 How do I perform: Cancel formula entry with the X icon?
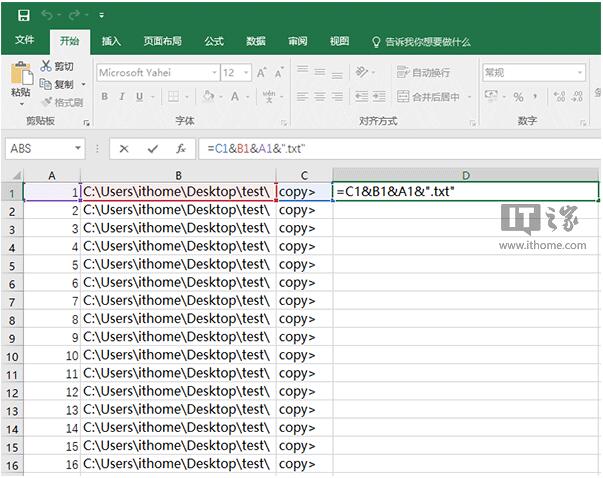coord(124,148)
